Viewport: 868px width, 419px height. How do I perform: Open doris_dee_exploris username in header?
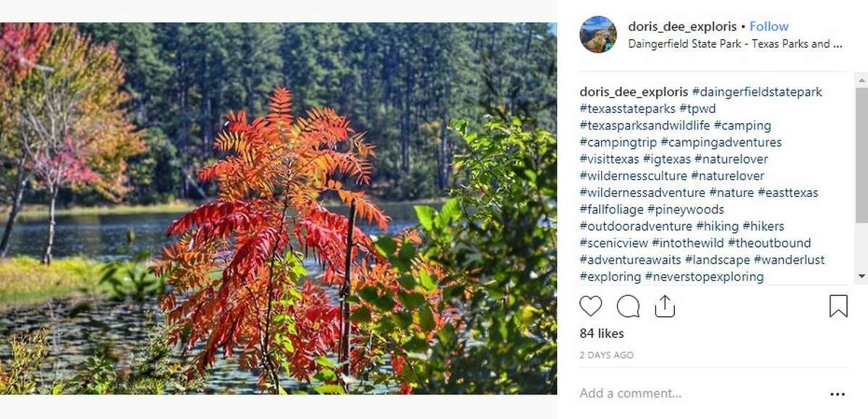pyautogui.click(x=683, y=27)
